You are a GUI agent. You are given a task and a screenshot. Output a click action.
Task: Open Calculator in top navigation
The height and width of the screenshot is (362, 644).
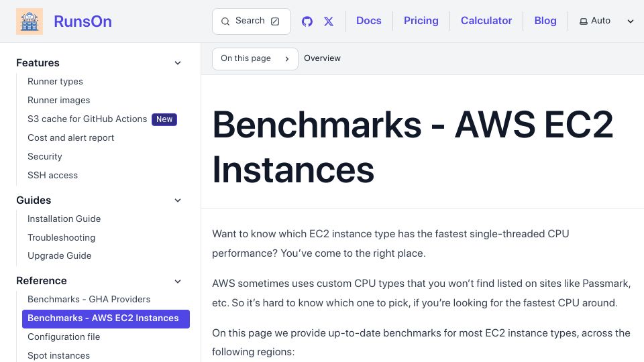coord(486,21)
